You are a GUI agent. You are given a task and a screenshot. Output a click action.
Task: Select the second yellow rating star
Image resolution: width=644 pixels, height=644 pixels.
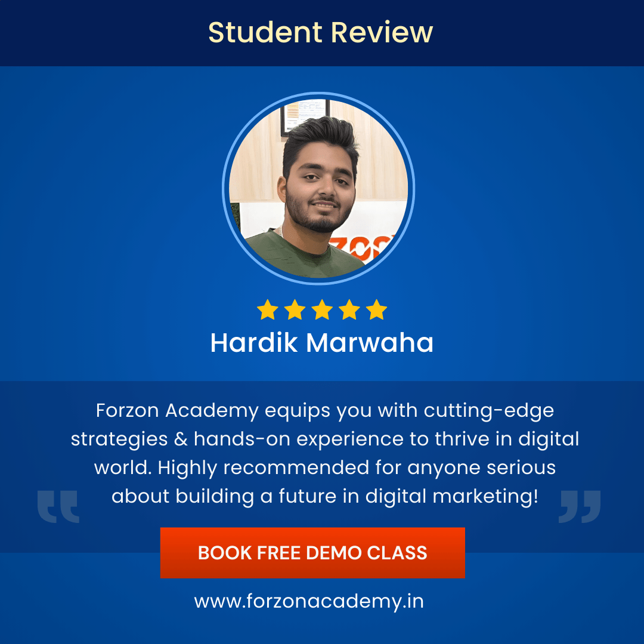point(295,309)
